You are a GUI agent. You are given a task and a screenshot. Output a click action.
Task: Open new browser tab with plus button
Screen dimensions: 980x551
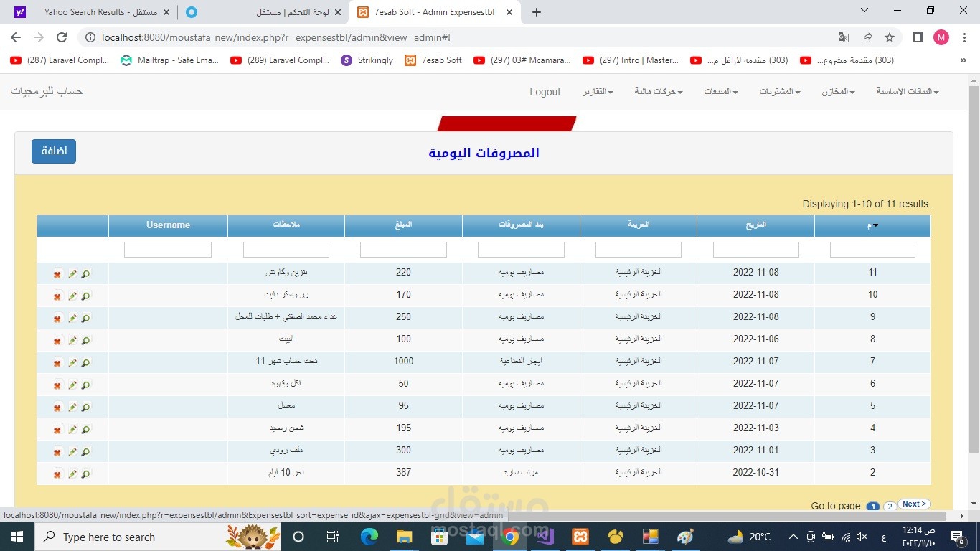[537, 12]
